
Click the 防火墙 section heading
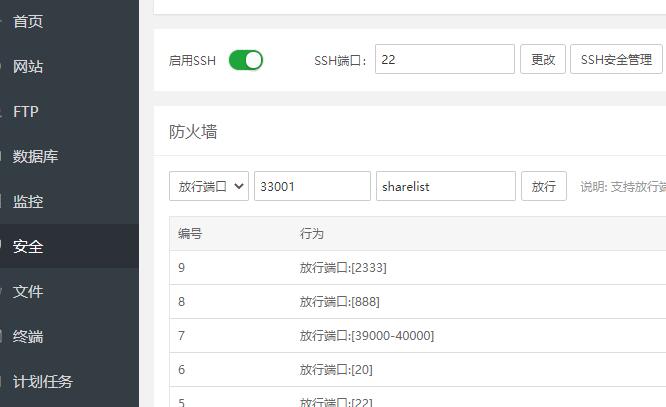click(x=193, y=132)
